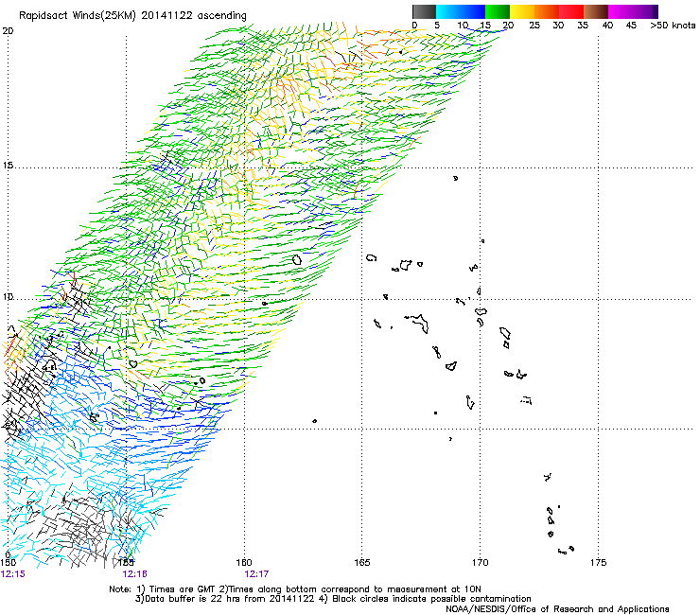Click the yellow 20-25 knots legend segment

click(x=522, y=11)
